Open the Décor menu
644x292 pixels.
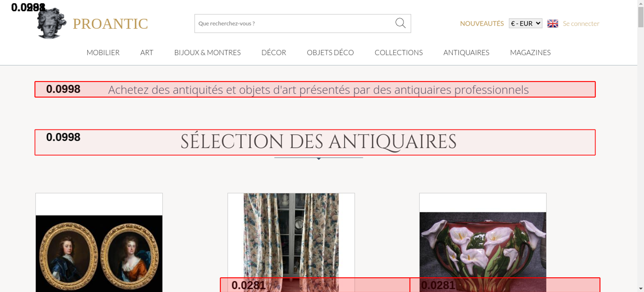click(274, 52)
